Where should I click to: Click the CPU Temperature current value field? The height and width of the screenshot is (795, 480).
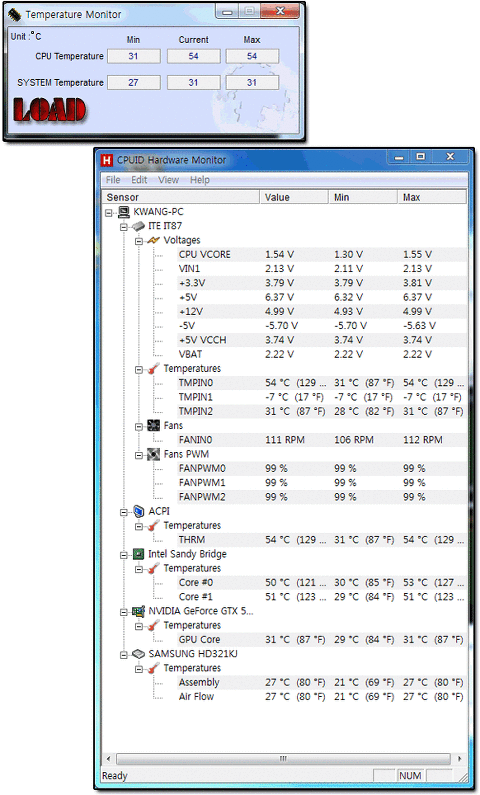[194, 56]
